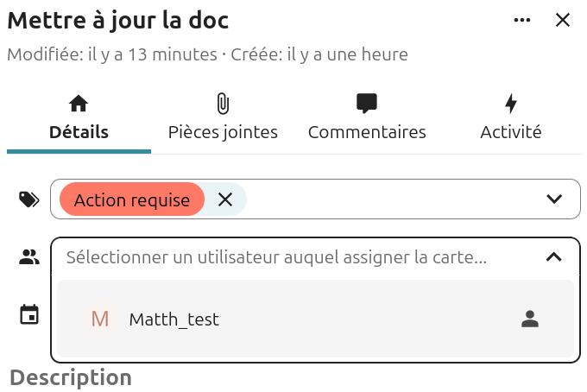This screenshot has height=392, width=587.
Task: Open the Commentaires tab
Action: click(x=367, y=132)
